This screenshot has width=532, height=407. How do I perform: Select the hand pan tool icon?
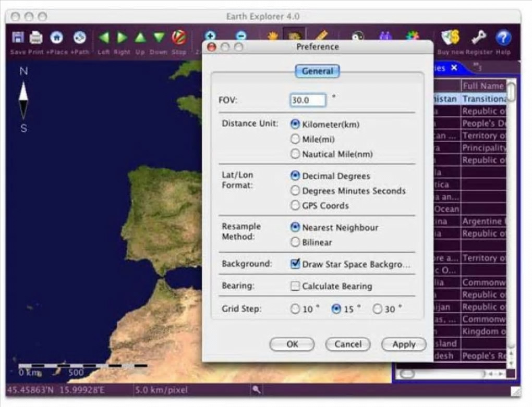(x=273, y=35)
